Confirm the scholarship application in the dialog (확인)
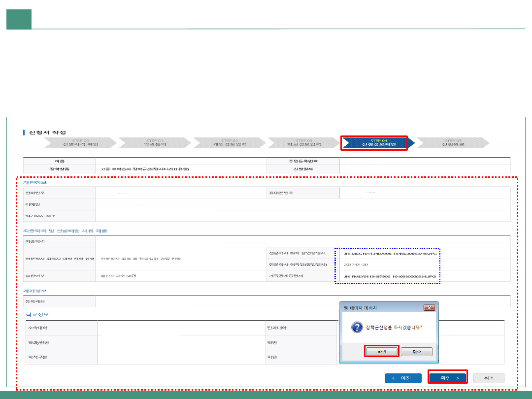532x399 pixels. pos(382,351)
